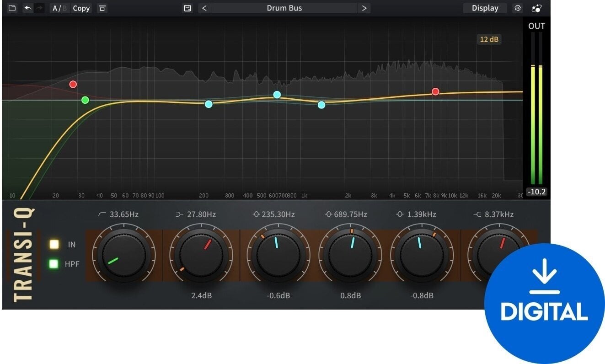Viewport: 605px width, 364px height.
Task: Open the Drum Bus preset menu
Action: (284, 8)
